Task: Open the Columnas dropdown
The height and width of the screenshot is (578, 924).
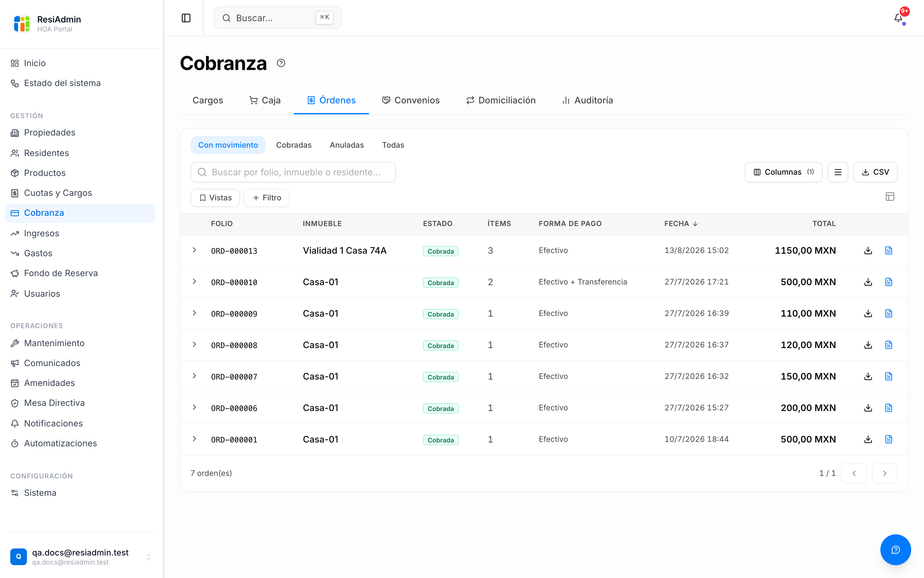Action: click(x=783, y=172)
